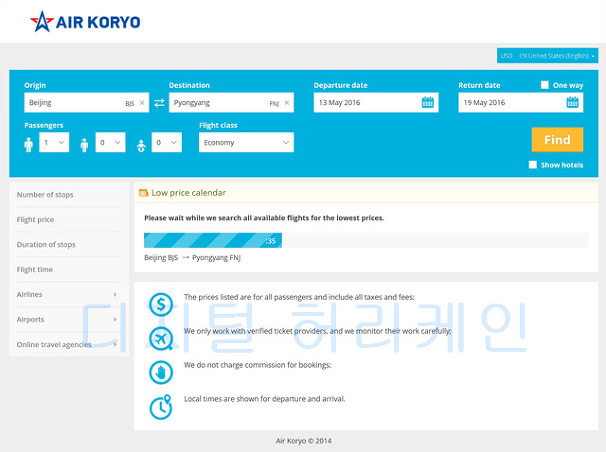Image resolution: width=606 pixels, height=452 pixels.
Task: Open the return date calendar icon
Action: coord(572,102)
